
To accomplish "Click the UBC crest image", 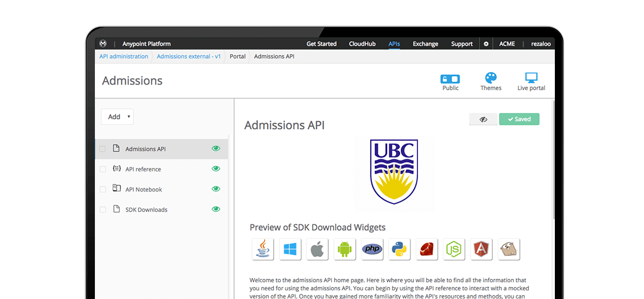I will 394,171.
